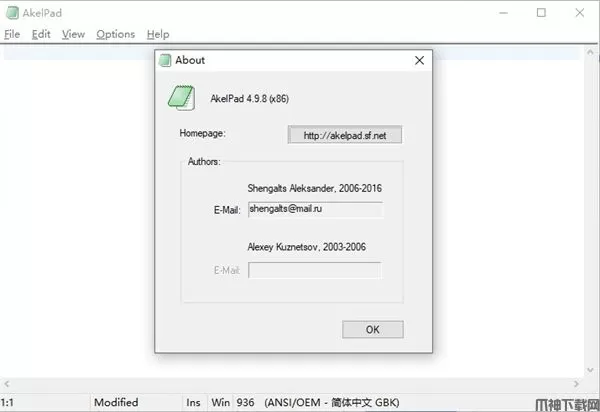Click the green AkelPad notepad icon in About

pos(181,98)
